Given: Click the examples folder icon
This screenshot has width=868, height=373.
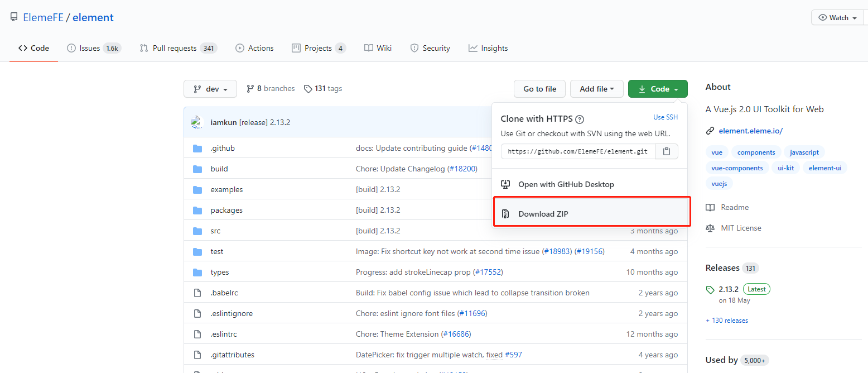Looking at the screenshot, I should point(197,189).
